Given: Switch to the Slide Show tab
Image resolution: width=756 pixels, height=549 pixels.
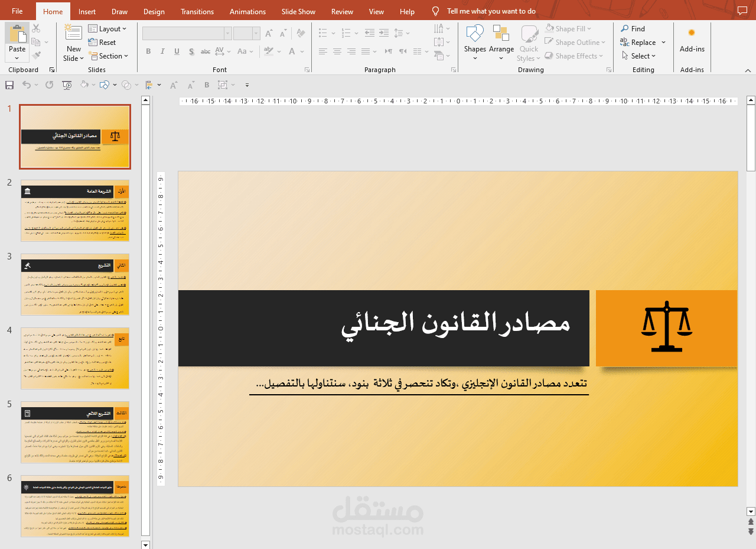Looking at the screenshot, I should click(x=298, y=11).
